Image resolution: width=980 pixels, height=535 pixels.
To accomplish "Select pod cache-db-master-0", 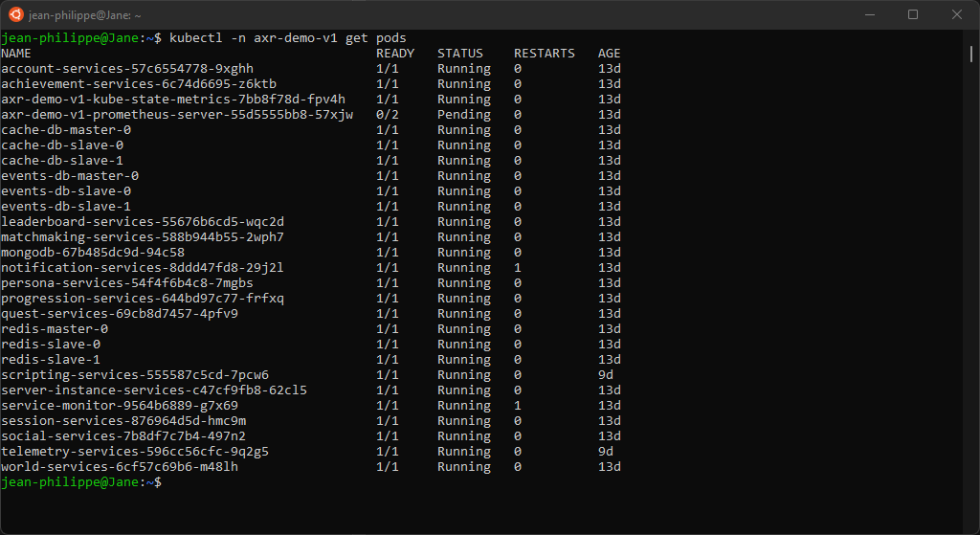I will point(66,130).
